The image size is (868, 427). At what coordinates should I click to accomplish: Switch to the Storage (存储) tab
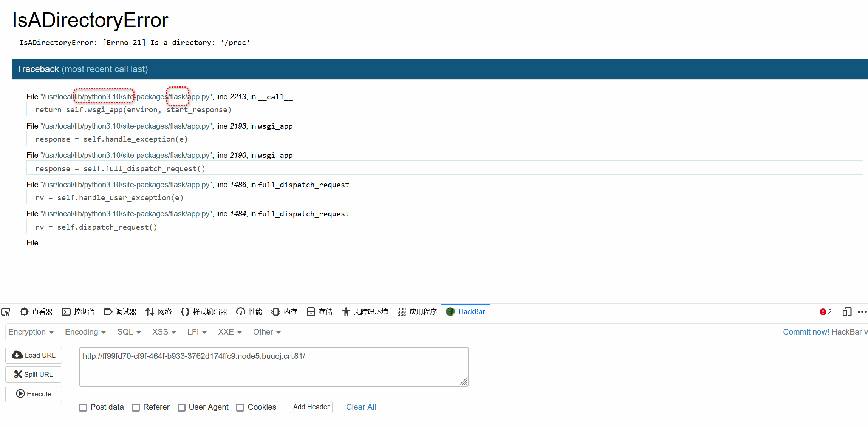320,312
